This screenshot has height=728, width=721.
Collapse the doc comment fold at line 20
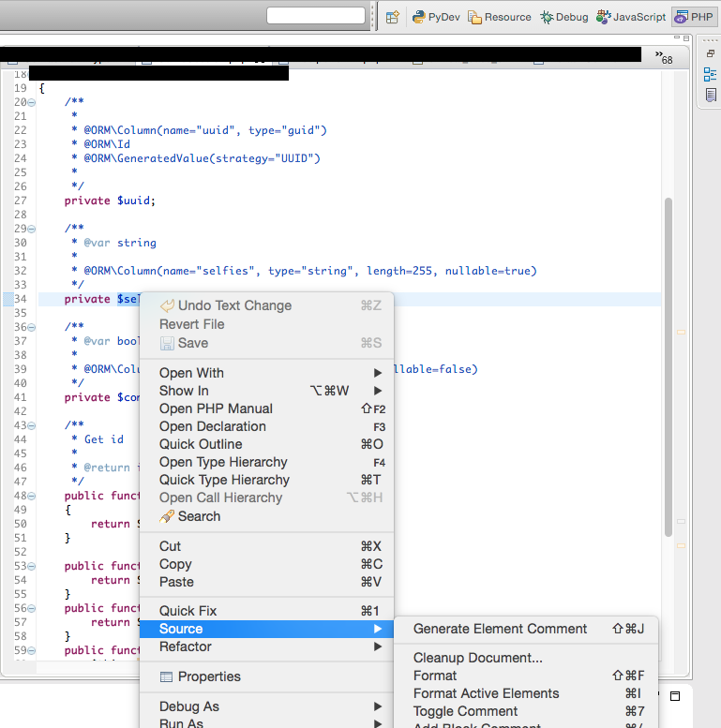[x=31, y=102]
